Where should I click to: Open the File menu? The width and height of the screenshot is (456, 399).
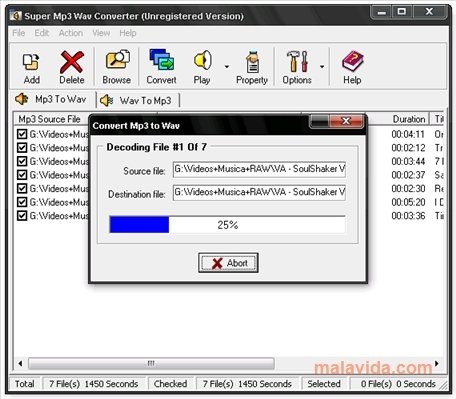point(19,33)
